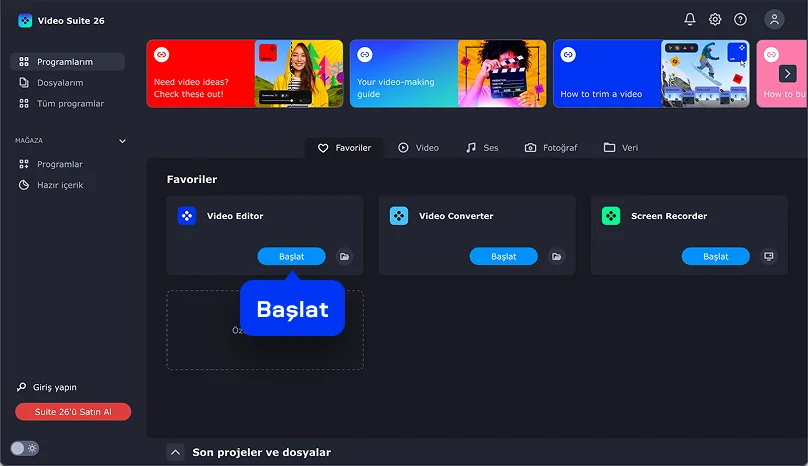Screen dimensions: 808x466
Task: Click the Screen Recorder green app icon
Action: (611, 215)
